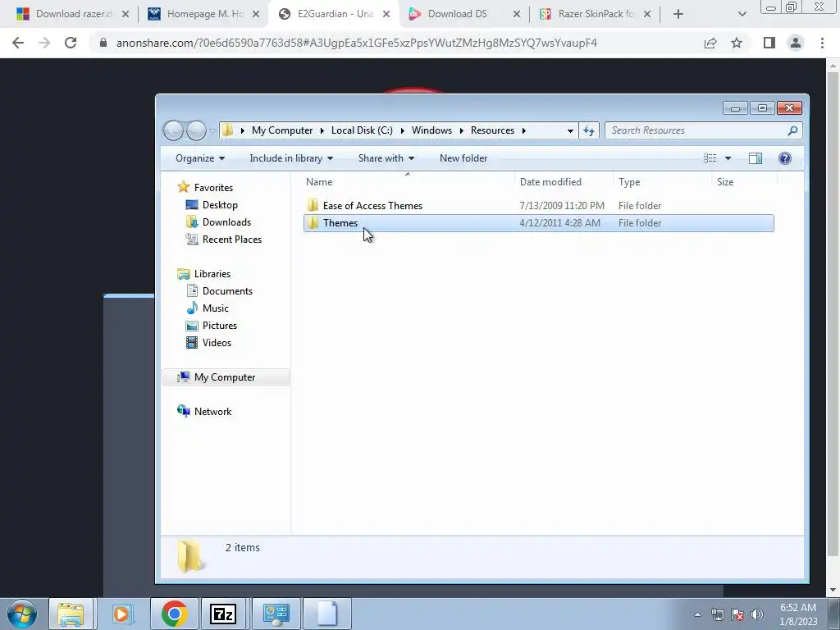This screenshot has height=630, width=840.
Task: Open the Windows Start button
Action: [x=22, y=614]
